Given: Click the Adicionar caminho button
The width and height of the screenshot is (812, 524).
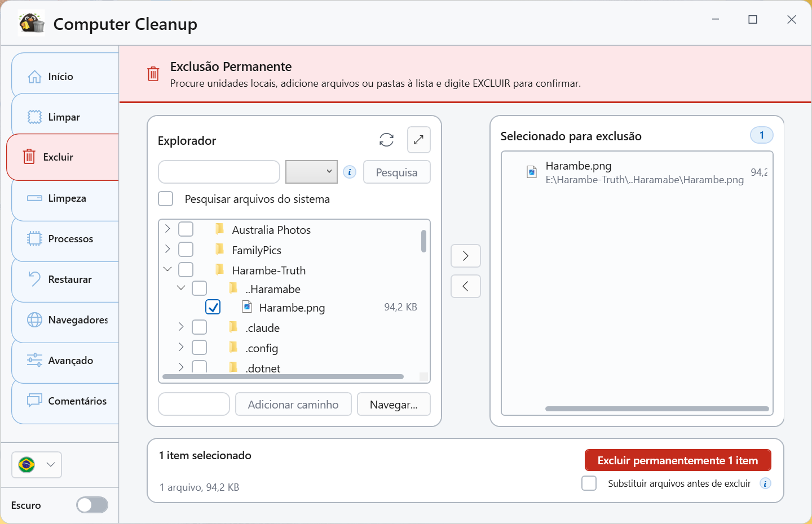Looking at the screenshot, I should click(x=293, y=404).
